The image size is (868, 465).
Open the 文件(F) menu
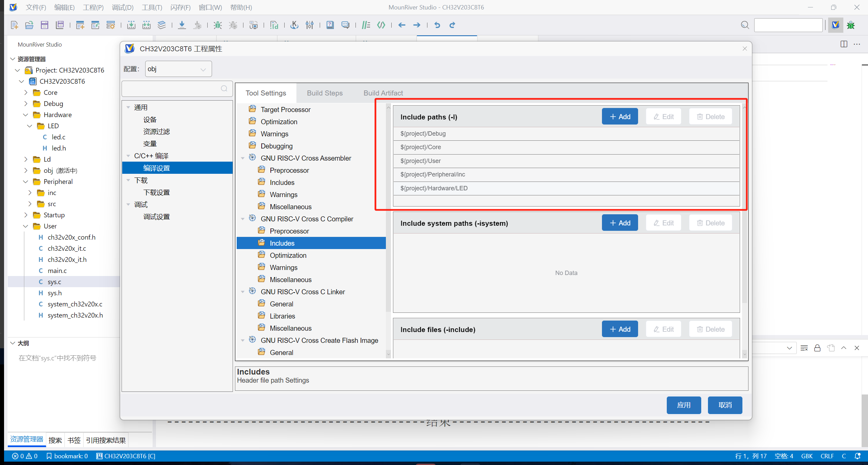(x=36, y=7)
